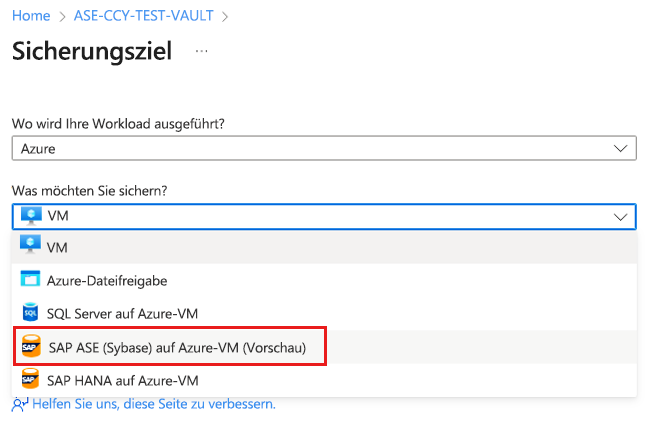
Task: Click the SQL Server auf Azure-VM icon
Action: point(29,313)
